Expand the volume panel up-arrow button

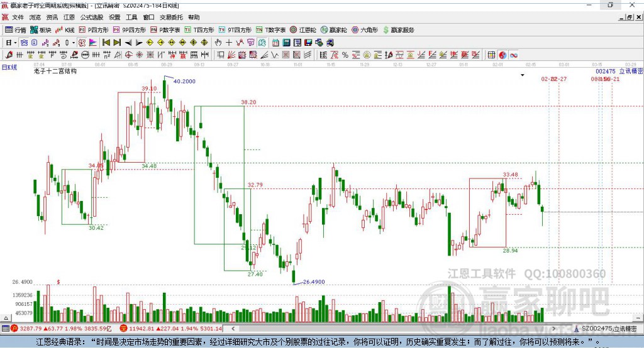[x=6, y=318]
